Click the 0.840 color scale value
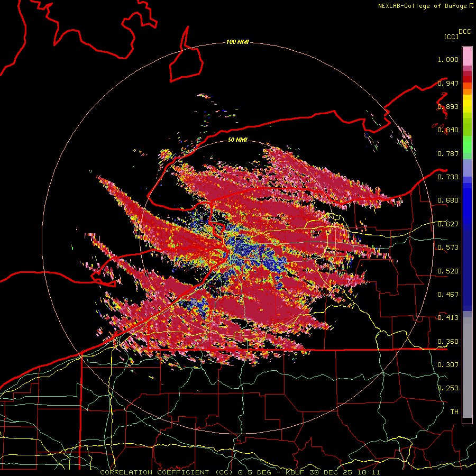Screen dimensions: 476x476 448,130
